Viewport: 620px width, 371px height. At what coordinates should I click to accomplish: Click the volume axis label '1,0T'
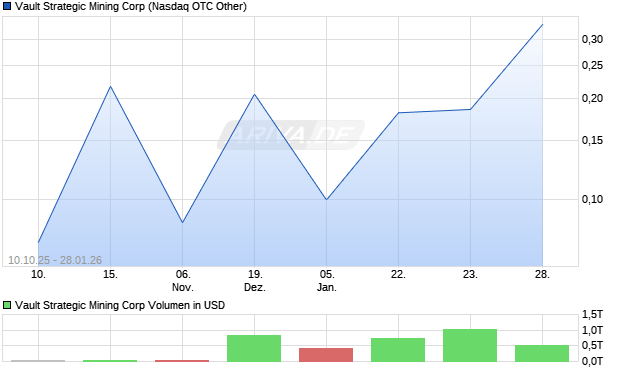click(592, 330)
